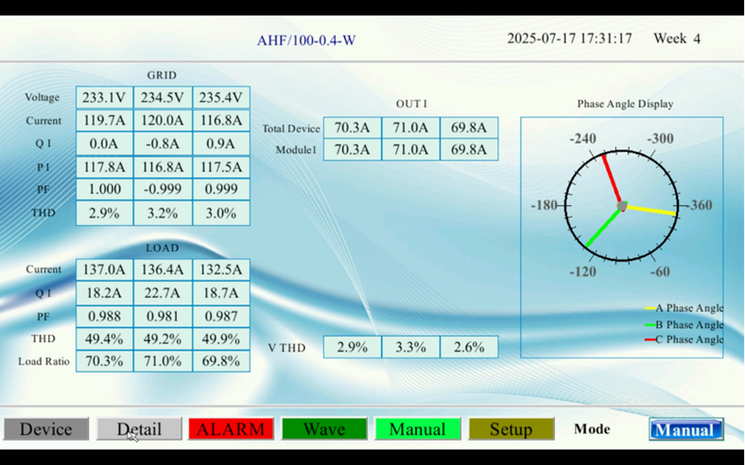Click the AHF/100-0.4-W title

click(x=306, y=40)
